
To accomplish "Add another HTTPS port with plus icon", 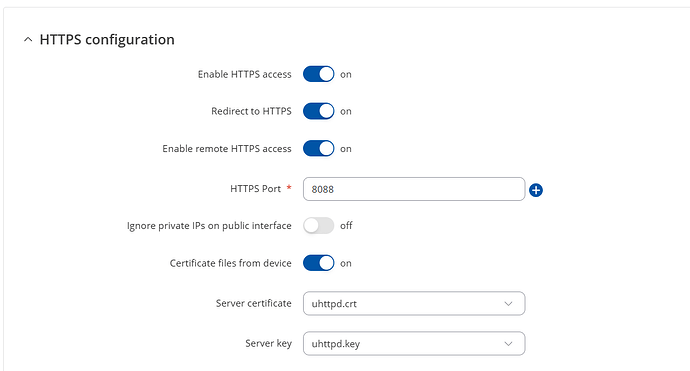I will coord(536,190).
